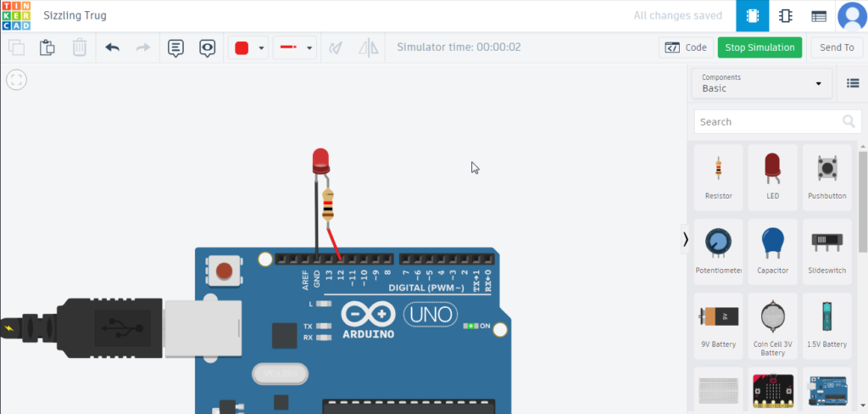Click Zoom to fit icon
This screenshot has height=414, width=868.
[17, 80]
